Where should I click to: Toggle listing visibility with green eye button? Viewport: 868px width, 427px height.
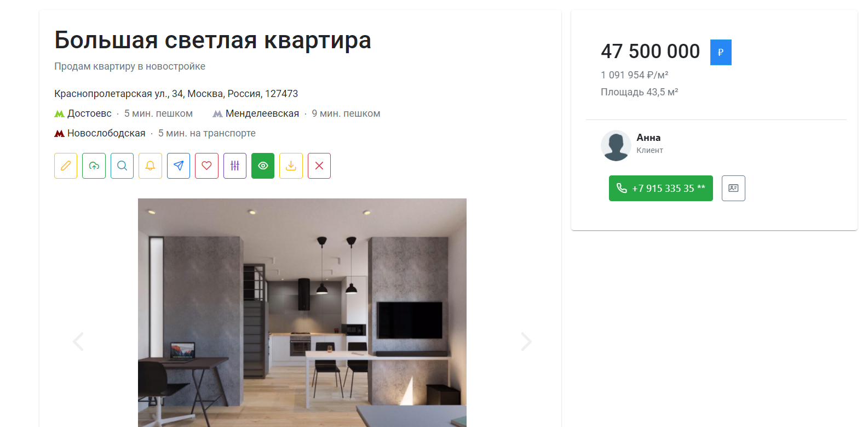(263, 166)
